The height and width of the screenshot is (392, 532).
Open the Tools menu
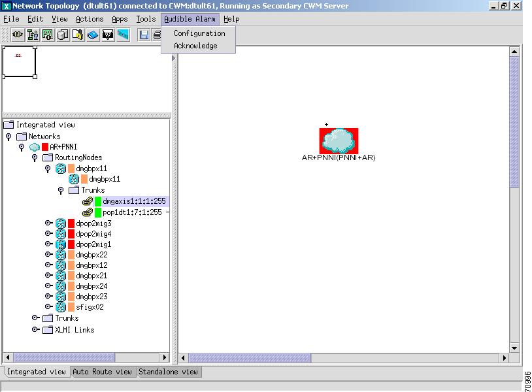tap(146, 19)
